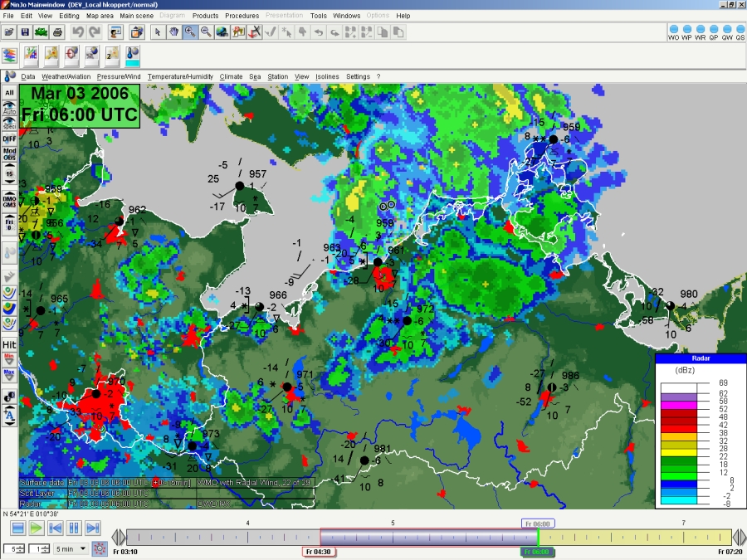Viewport: 747px width, 560px height.
Task: Open the Isolines menu
Action: 327,76
